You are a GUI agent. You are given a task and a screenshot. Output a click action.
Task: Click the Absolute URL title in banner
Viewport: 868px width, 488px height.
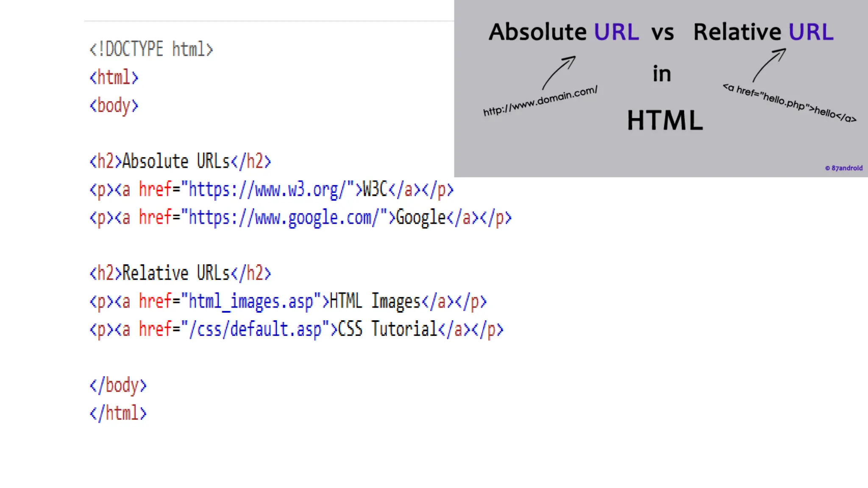564,32
